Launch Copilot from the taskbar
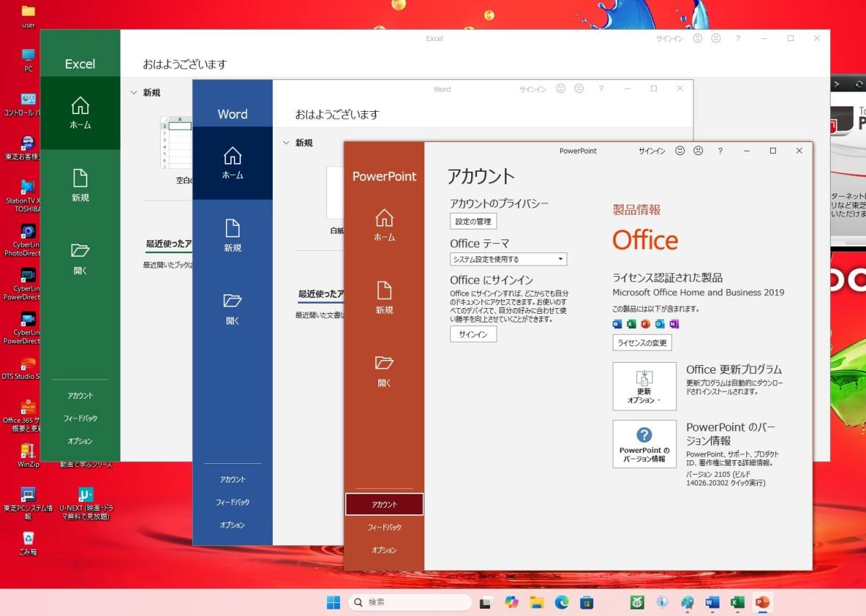Screen dimensions: 866x616 click(x=512, y=602)
